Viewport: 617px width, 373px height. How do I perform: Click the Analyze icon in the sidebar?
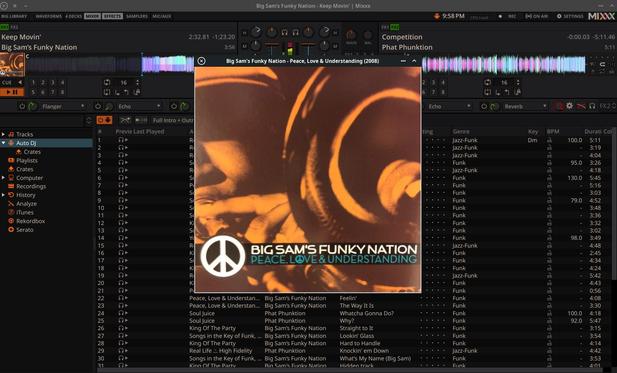click(11, 203)
